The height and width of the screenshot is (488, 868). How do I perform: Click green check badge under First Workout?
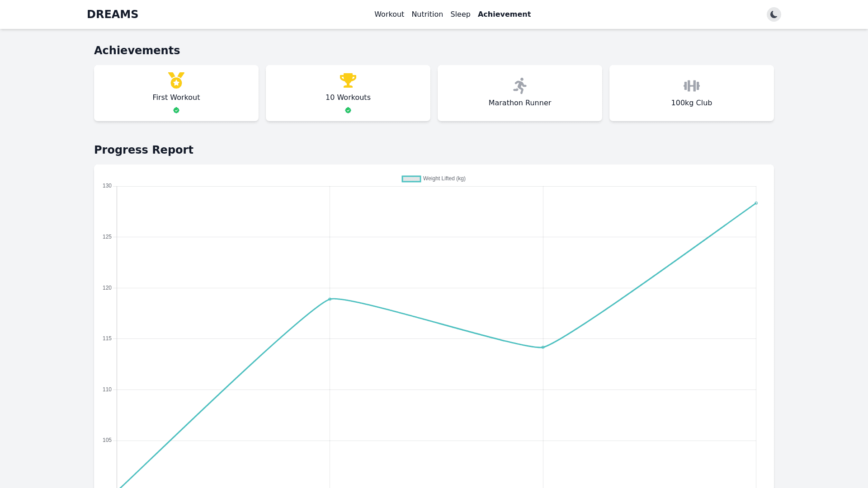click(176, 110)
